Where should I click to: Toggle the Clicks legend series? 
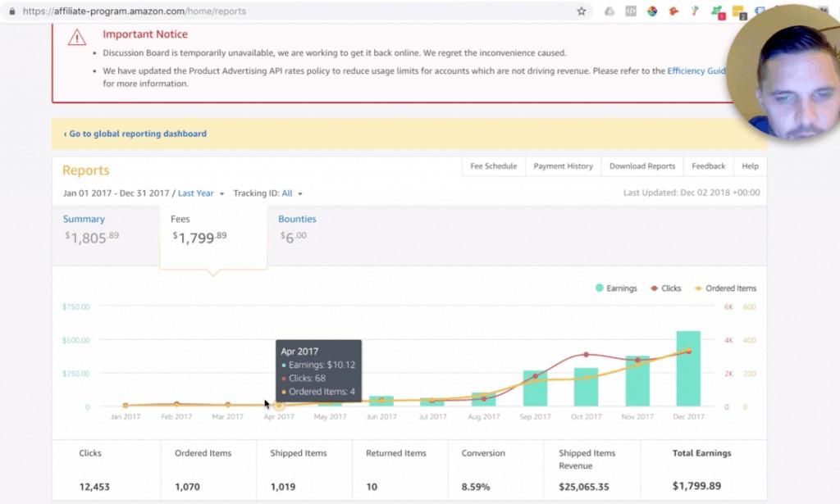[x=665, y=288]
